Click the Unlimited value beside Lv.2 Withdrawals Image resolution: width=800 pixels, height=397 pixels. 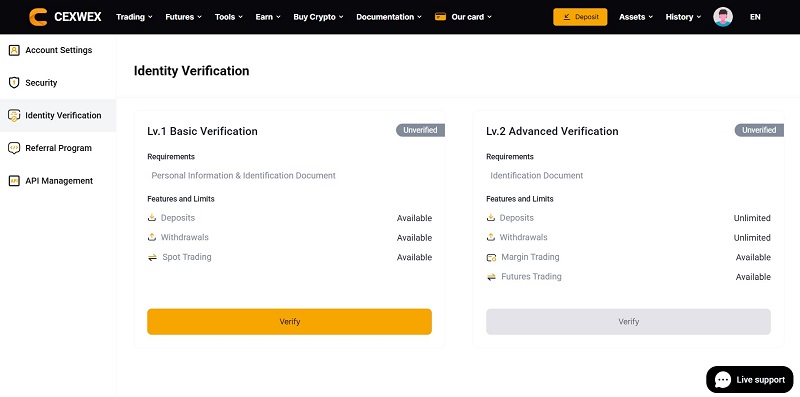[x=752, y=238]
